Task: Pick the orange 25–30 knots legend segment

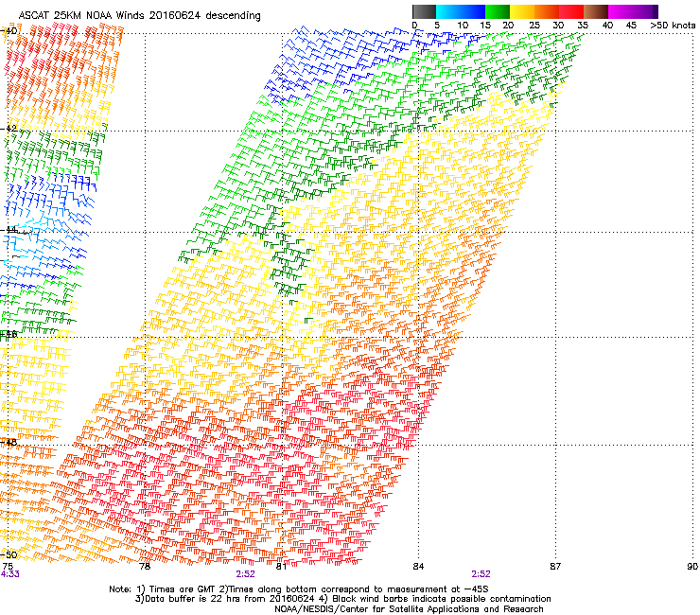Action: (547, 11)
